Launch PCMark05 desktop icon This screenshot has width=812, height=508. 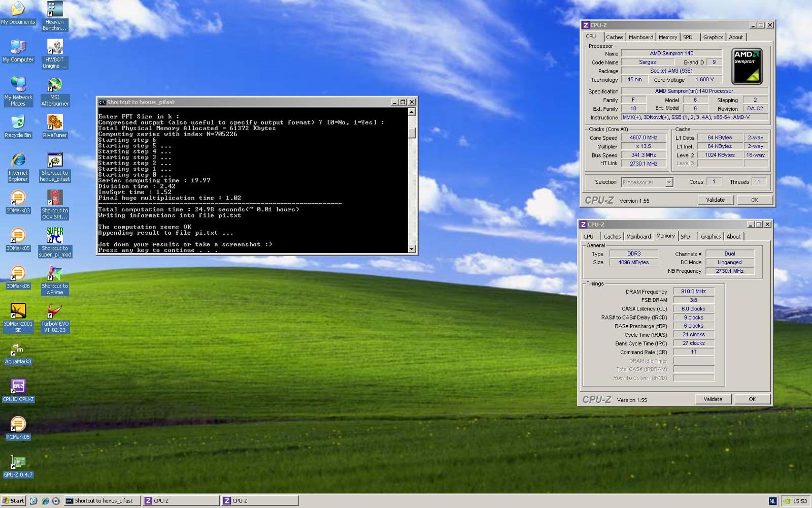click(x=18, y=428)
